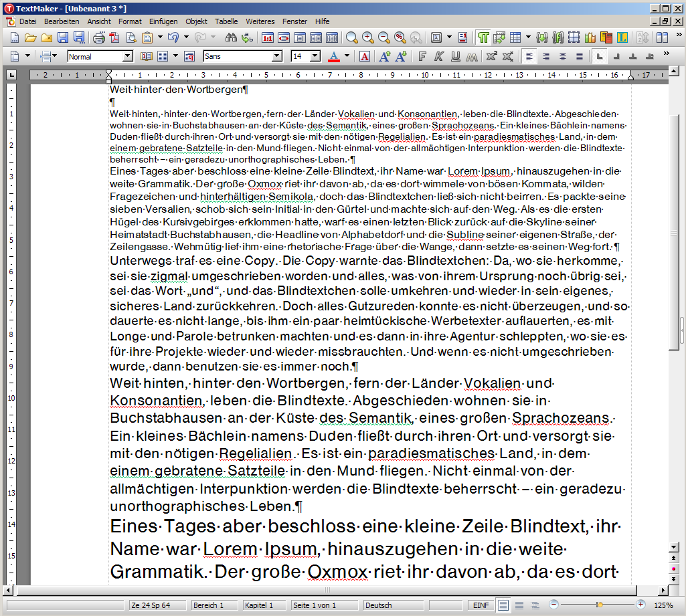Click the search and replace icon
The width and height of the screenshot is (686, 616).
[x=247, y=37]
